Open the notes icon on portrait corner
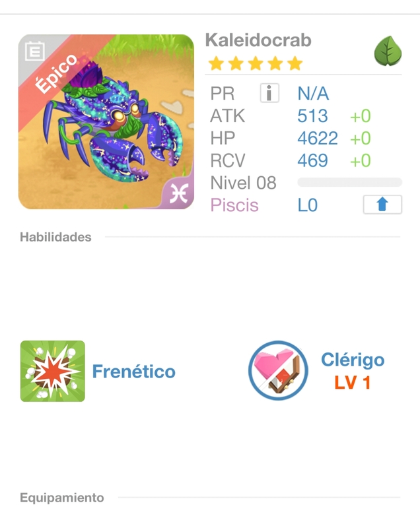The width and height of the screenshot is (420, 528). (35, 51)
